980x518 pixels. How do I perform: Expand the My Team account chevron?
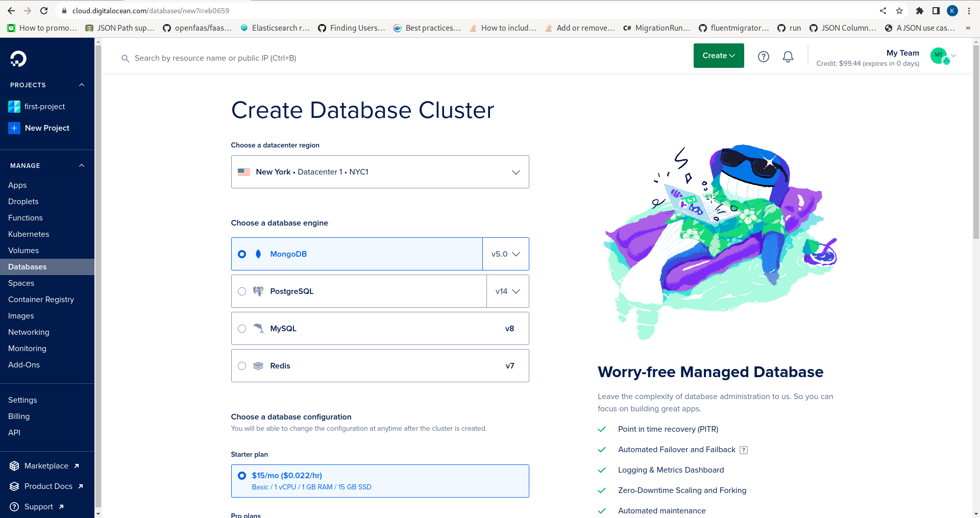tap(953, 56)
